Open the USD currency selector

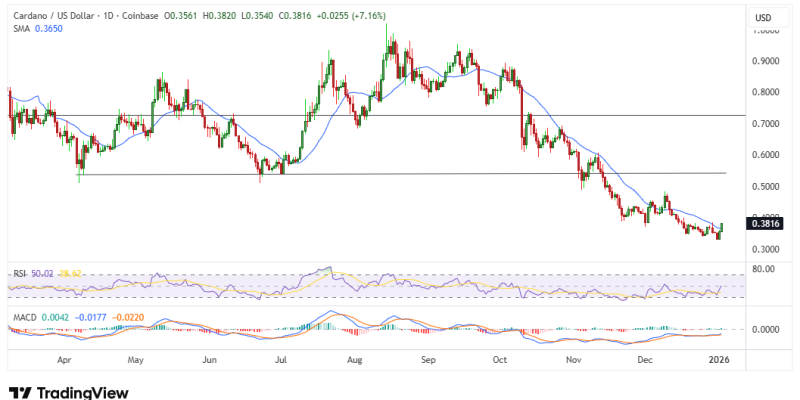click(763, 18)
